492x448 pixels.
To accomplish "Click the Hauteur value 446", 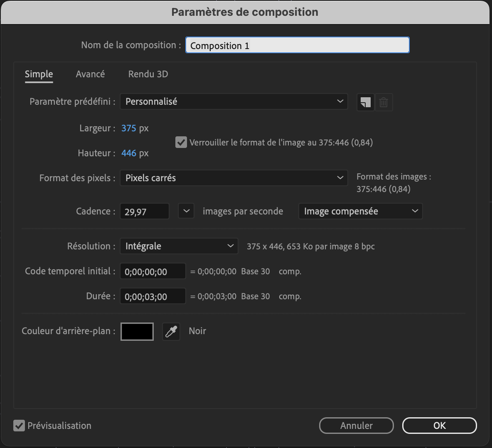I will point(129,153).
